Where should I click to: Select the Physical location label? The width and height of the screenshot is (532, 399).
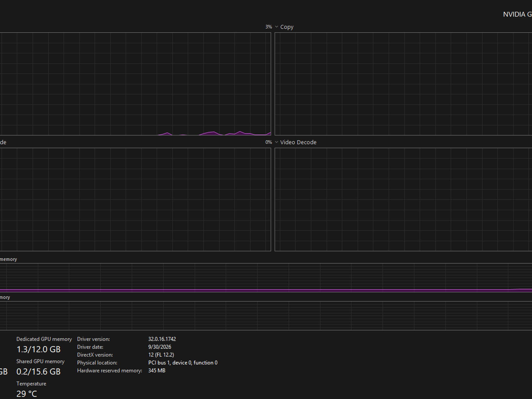pos(97,363)
